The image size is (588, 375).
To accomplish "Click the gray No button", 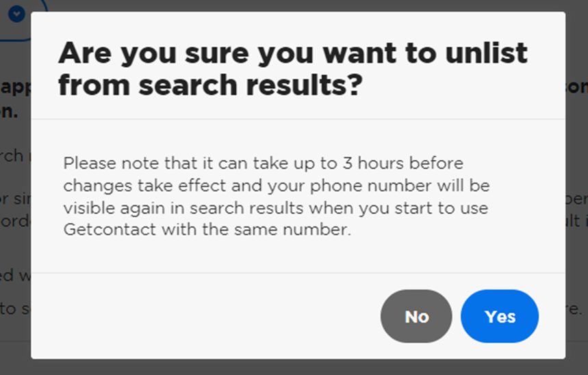I will click(416, 316).
